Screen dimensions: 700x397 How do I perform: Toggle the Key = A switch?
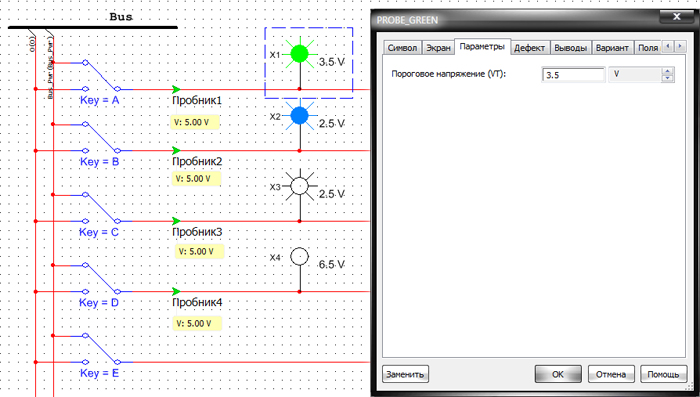click(101, 76)
